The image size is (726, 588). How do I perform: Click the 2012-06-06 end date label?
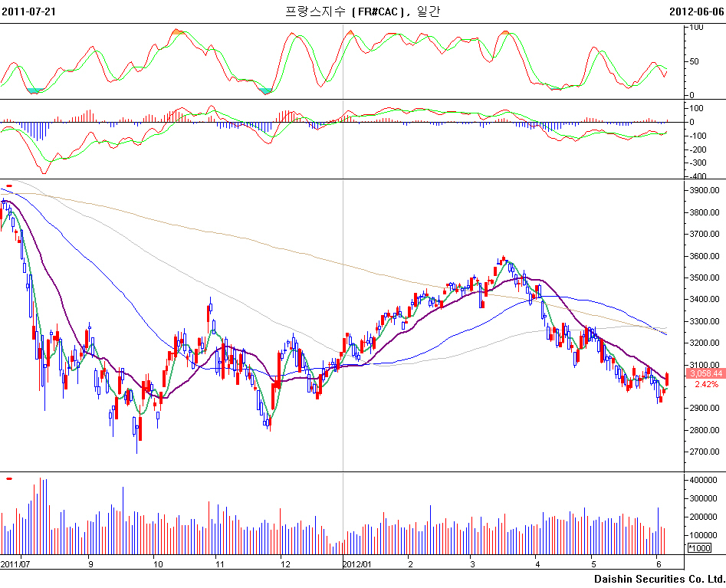pos(696,11)
